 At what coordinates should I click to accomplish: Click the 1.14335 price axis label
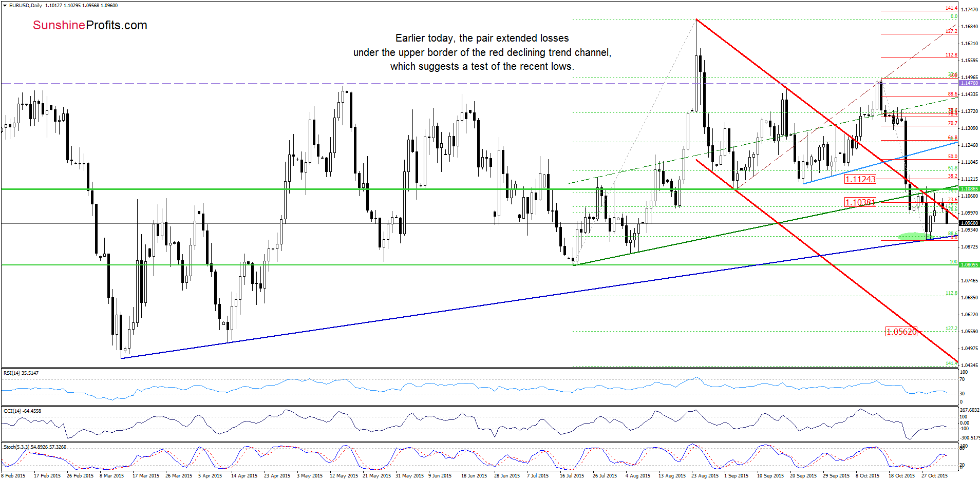point(969,94)
